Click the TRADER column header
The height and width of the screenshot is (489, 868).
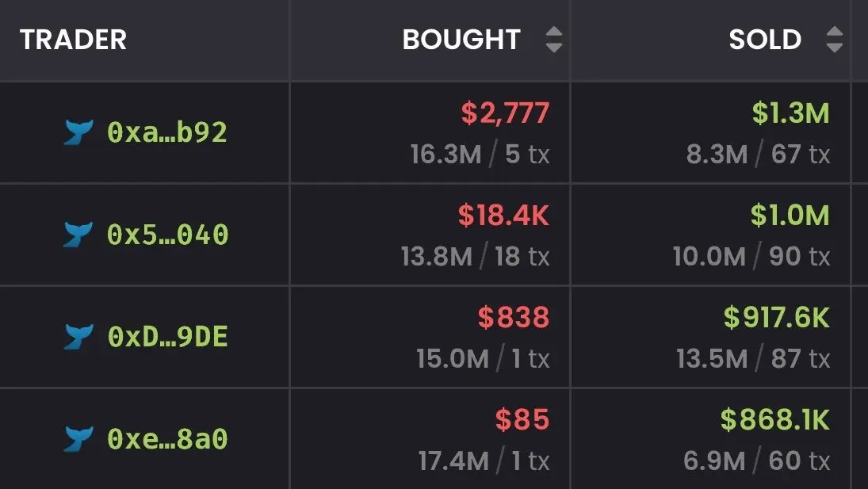coord(73,40)
